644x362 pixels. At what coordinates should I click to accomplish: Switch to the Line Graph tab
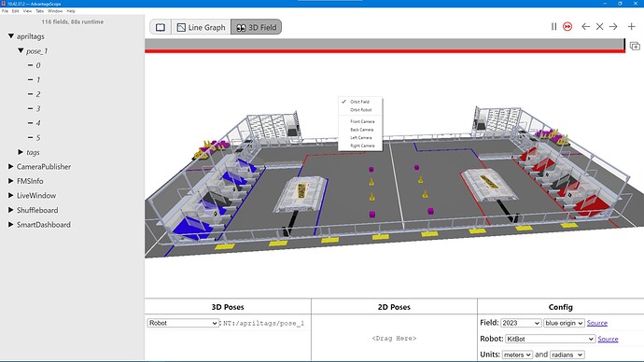point(202,27)
